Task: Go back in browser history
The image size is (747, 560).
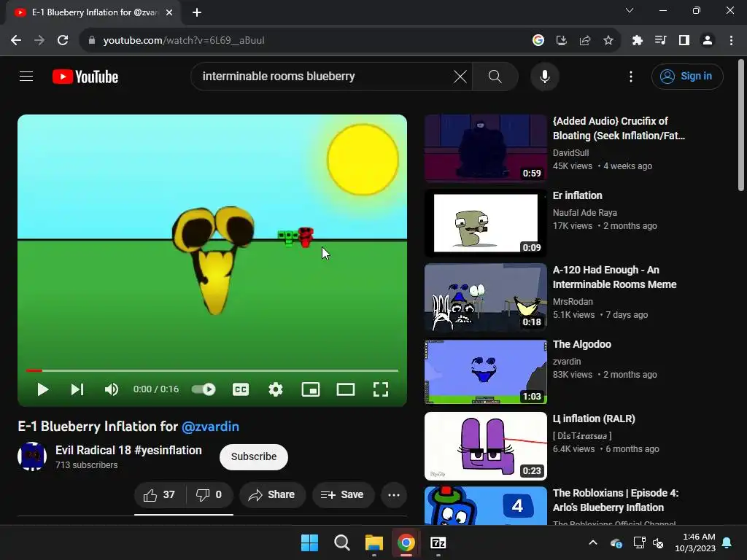Action: pyautogui.click(x=16, y=41)
